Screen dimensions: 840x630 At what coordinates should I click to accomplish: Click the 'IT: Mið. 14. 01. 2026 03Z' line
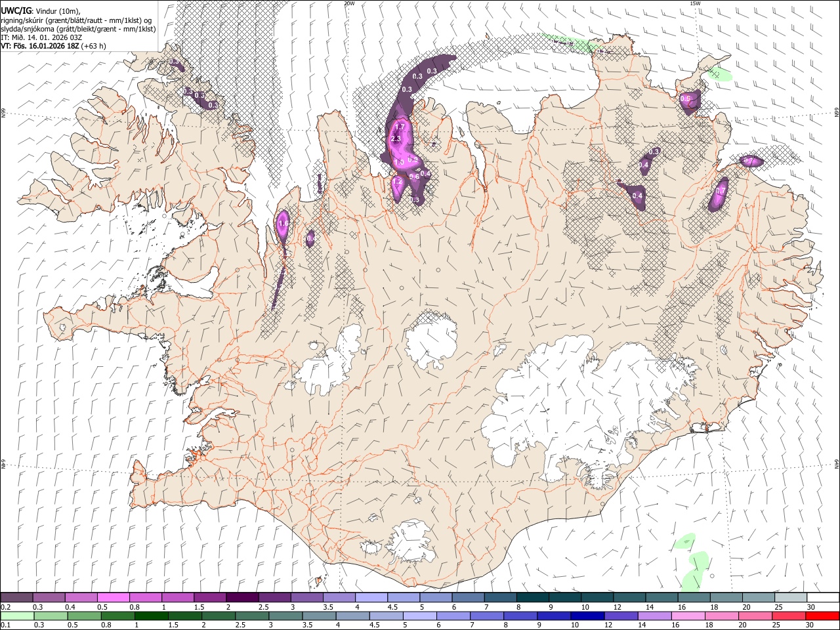(x=41, y=37)
